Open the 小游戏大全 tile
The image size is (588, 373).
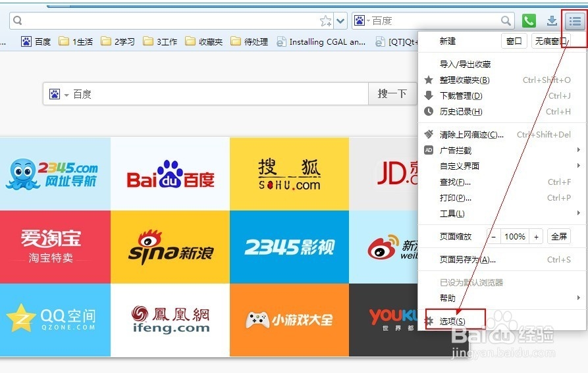click(289, 320)
